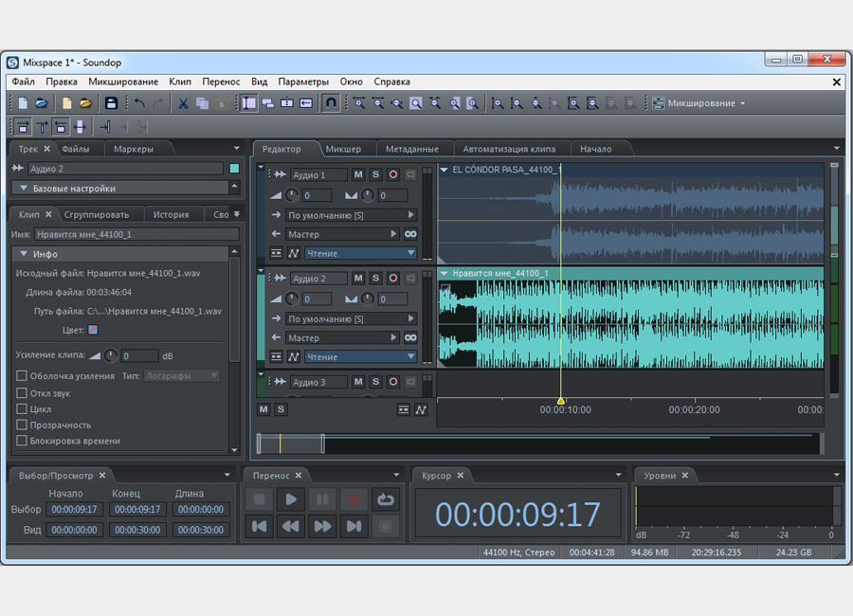This screenshot has height=616, width=853.
Task: Mute the Аудио 1 track
Action: [x=358, y=174]
